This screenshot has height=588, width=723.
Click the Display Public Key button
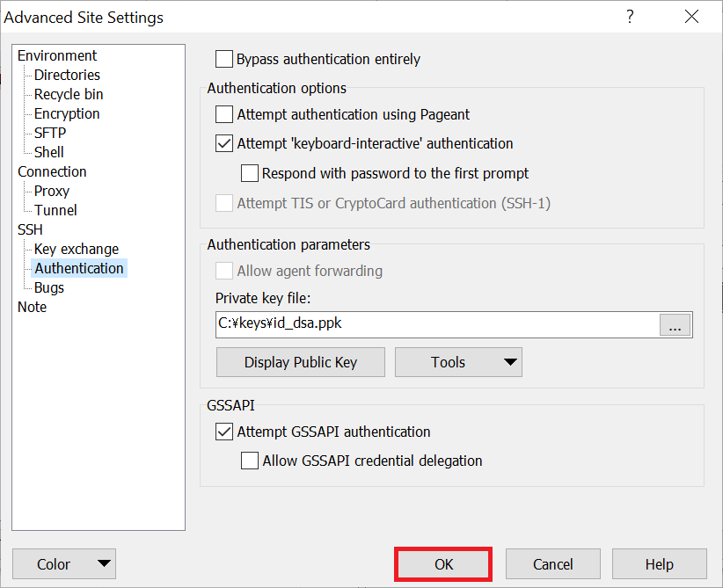tap(300, 362)
